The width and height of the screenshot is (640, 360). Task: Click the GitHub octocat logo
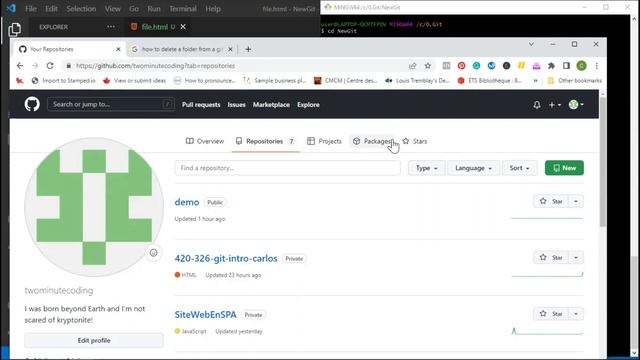point(32,104)
